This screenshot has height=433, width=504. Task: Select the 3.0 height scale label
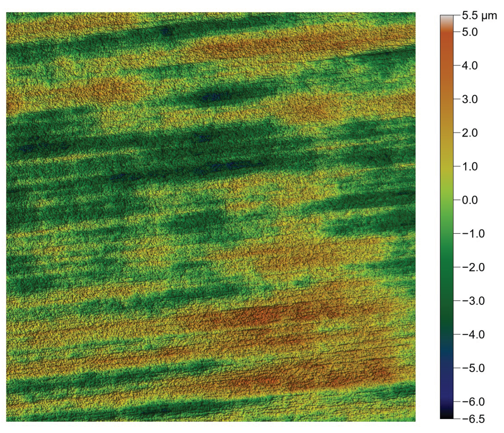[470, 99]
